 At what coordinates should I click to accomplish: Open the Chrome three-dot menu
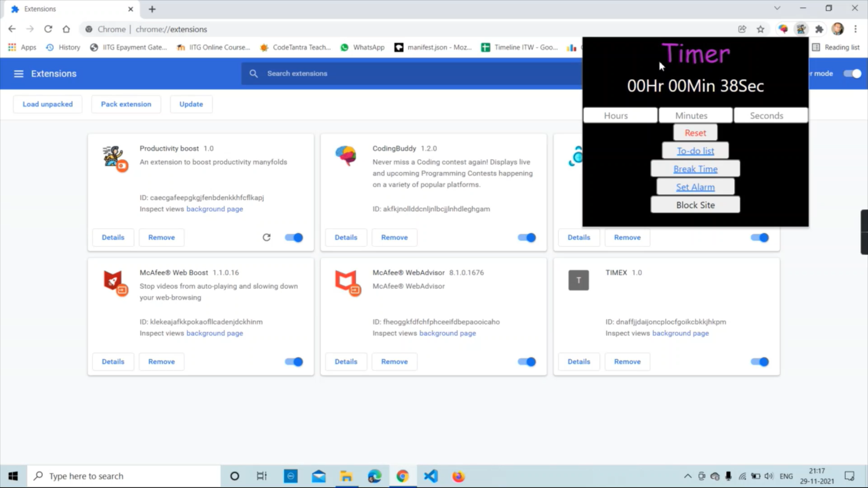[855, 28]
